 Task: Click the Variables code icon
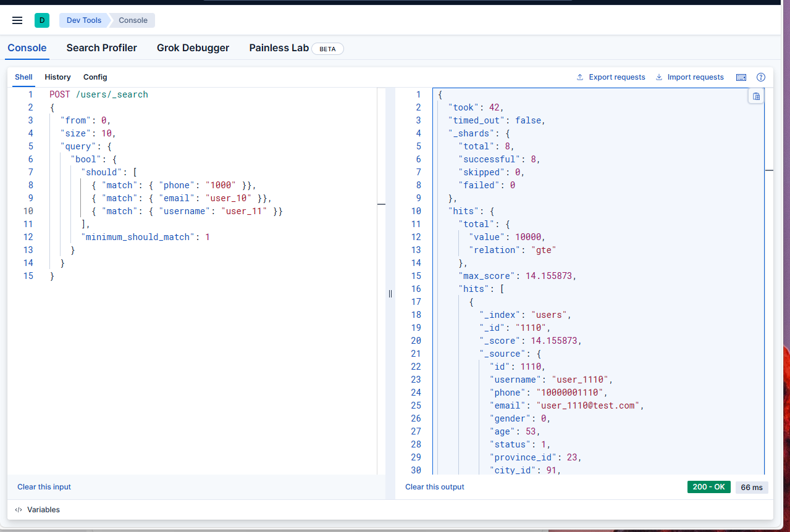coord(19,510)
